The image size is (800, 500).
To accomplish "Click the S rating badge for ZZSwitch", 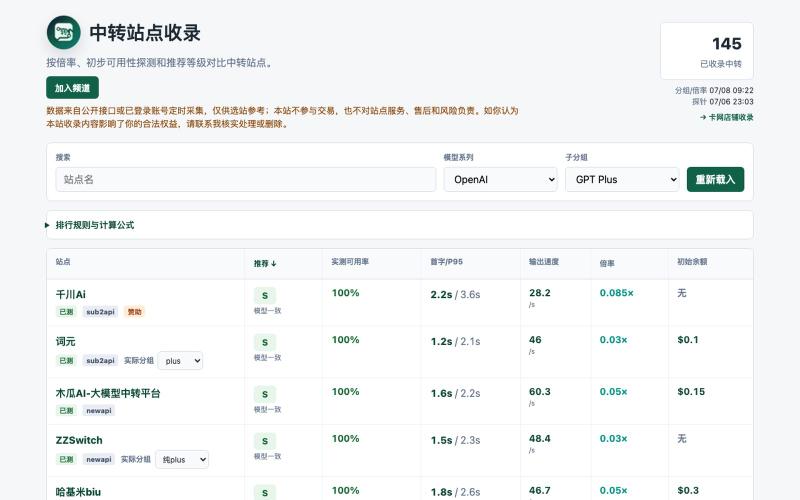I will point(265,441).
